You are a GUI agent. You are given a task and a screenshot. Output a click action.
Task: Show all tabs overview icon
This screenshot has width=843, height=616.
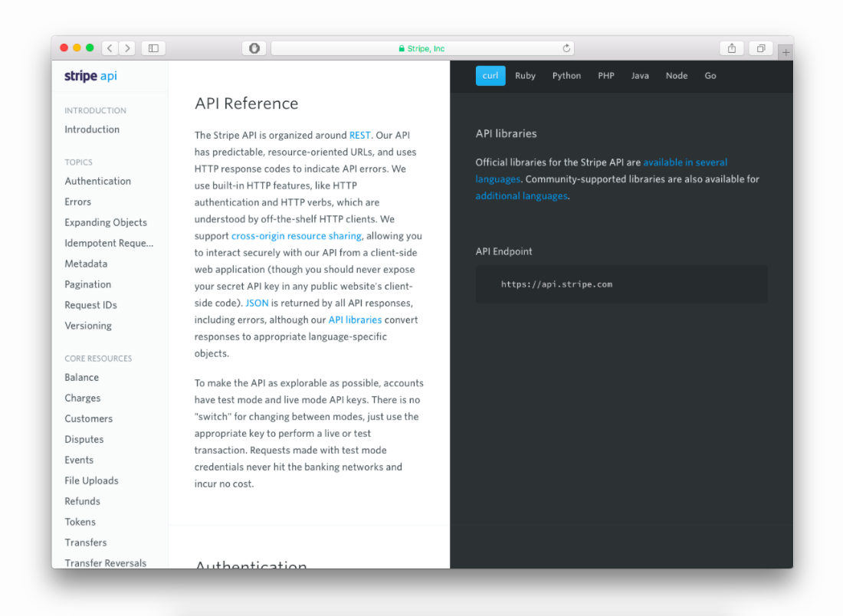(x=761, y=48)
